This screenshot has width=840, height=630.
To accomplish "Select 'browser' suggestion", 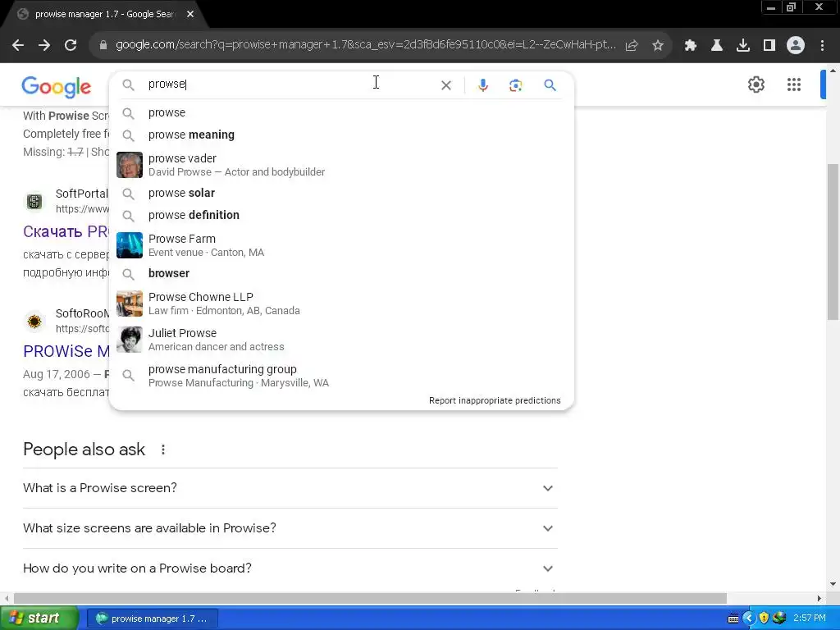I will pyautogui.click(x=341, y=273).
